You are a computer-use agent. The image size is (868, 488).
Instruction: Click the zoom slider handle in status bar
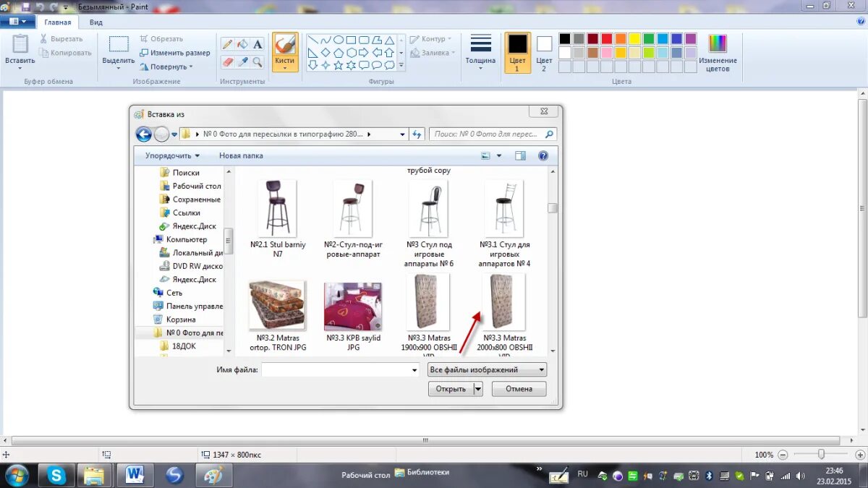click(x=821, y=455)
